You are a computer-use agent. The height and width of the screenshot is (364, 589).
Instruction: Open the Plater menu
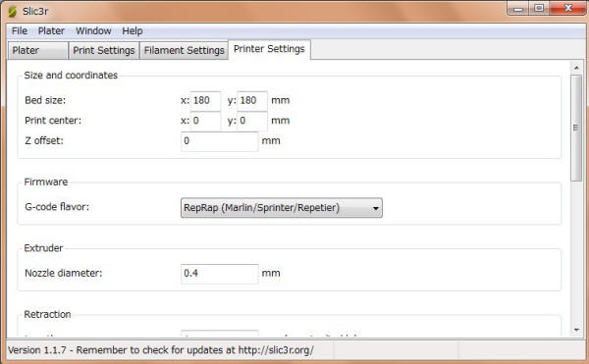point(51,30)
